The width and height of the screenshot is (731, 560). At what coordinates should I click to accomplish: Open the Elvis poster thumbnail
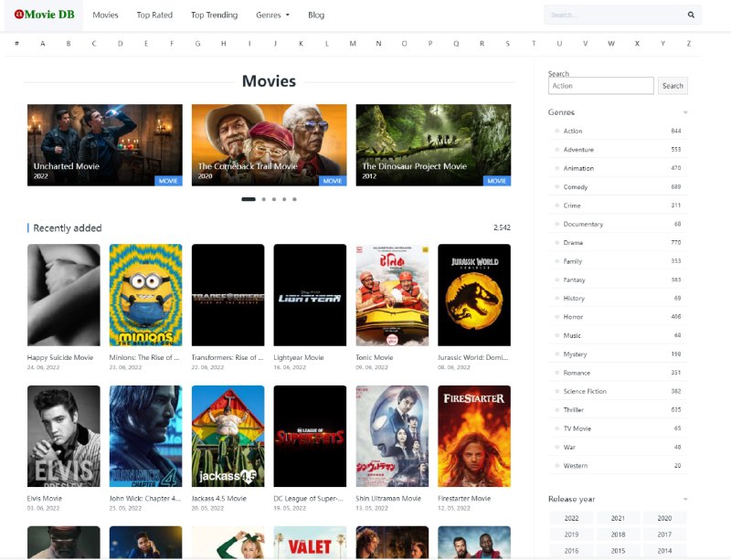tap(63, 436)
